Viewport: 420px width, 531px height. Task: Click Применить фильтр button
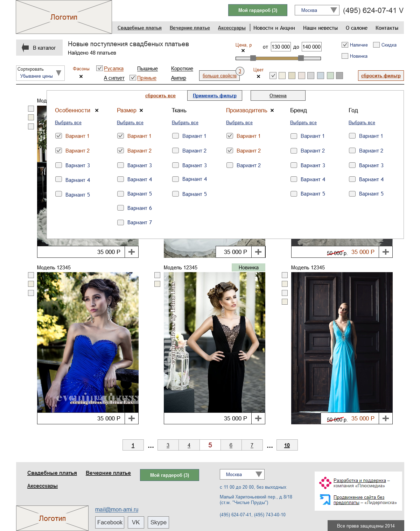tap(215, 95)
